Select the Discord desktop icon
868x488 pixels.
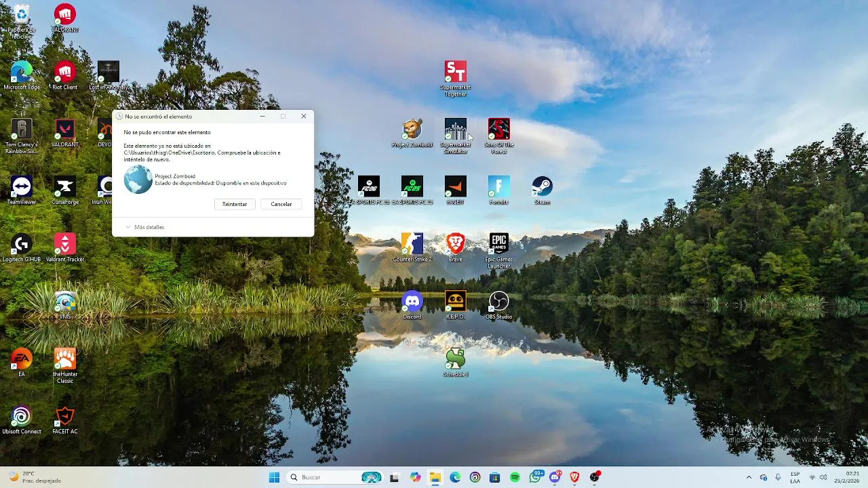pyautogui.click(x=412, y=306)
